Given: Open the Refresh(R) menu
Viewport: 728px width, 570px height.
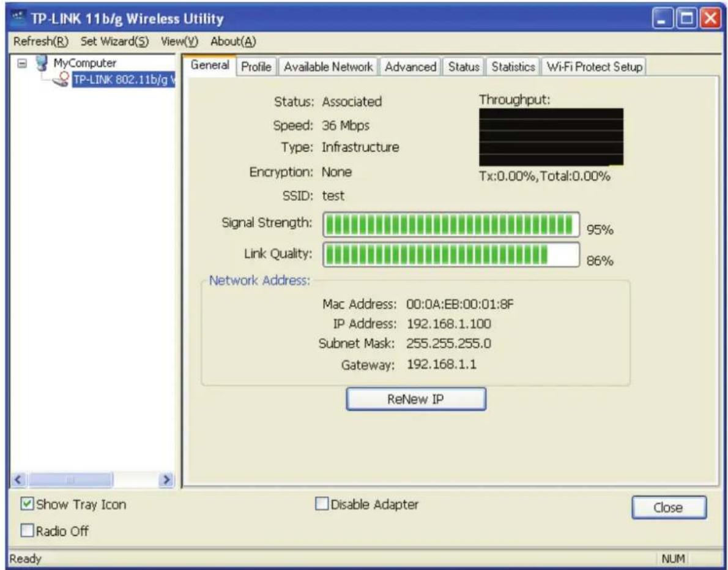Looking at the screenshot, I should coord(41,42).
